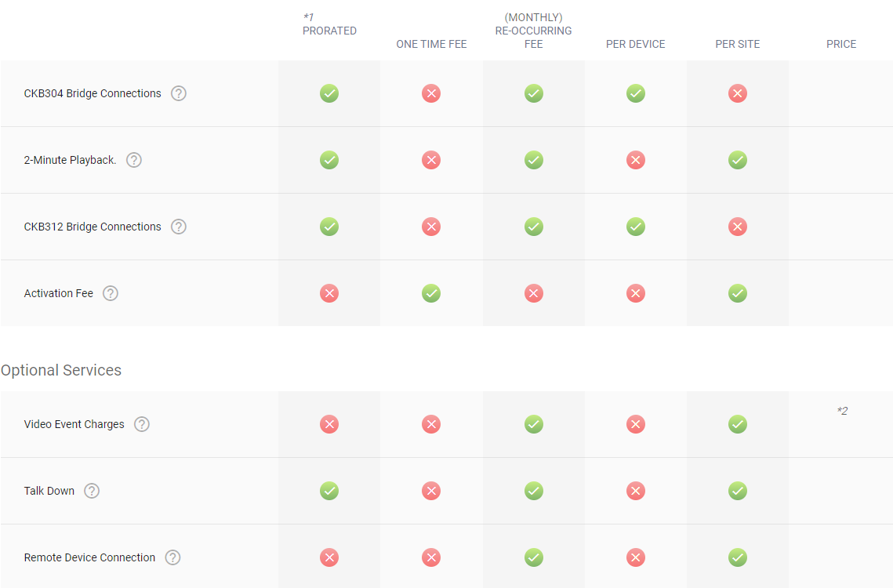This screenshot has width=893, height=588.
Task: Open help icon for Talk Down
Action: [92, 491]
